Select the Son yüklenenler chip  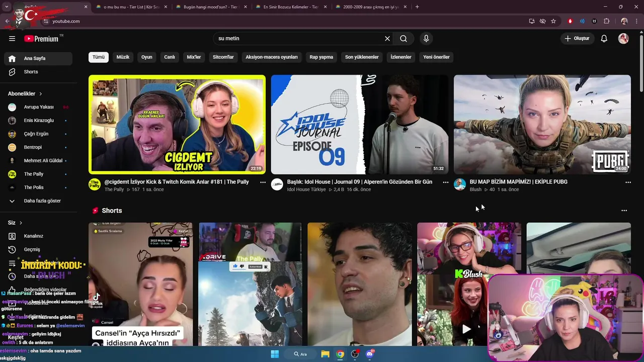click(362, 57)
